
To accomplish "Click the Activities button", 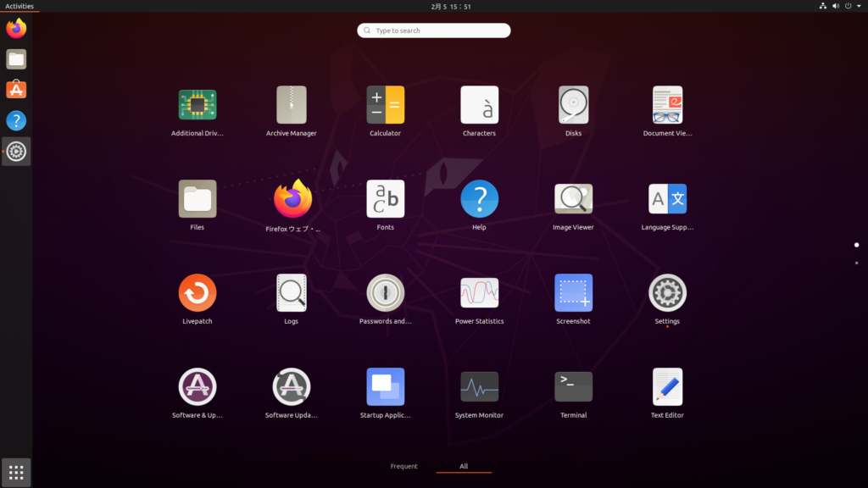I will point(19,6).
